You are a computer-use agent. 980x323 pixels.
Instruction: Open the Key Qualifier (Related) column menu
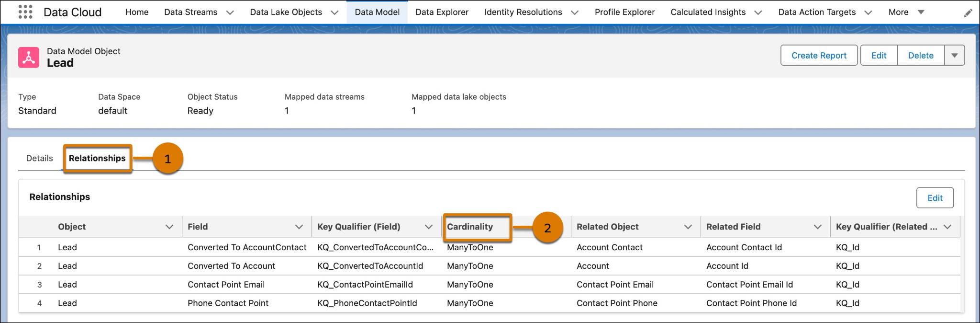coord(947,227)
